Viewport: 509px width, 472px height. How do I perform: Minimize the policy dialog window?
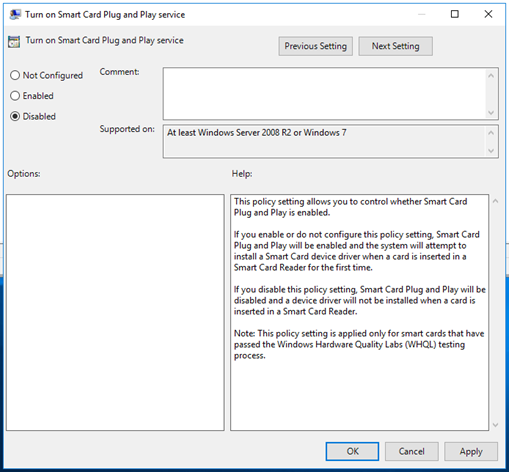422,14
